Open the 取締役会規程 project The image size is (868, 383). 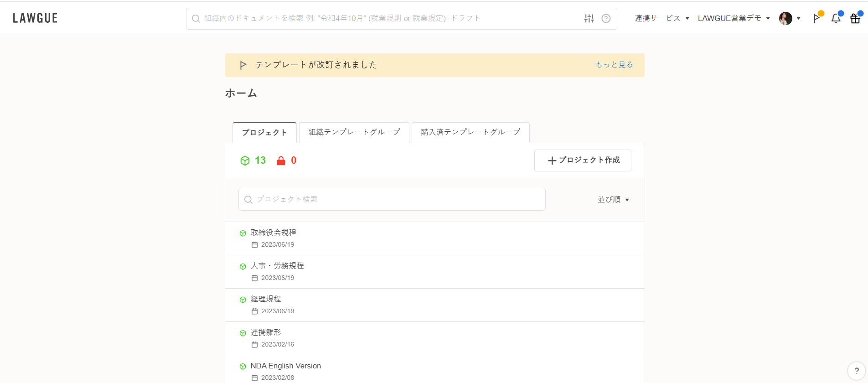point(274,233)
